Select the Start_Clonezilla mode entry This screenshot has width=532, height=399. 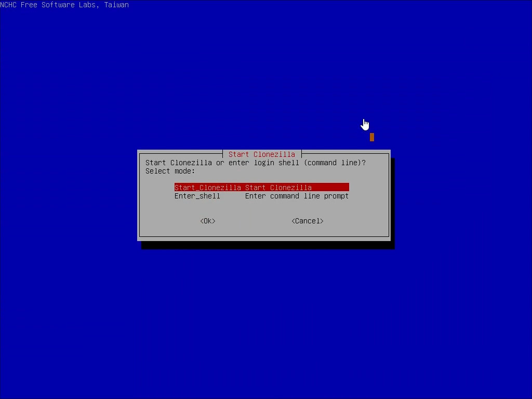(207, 188)
